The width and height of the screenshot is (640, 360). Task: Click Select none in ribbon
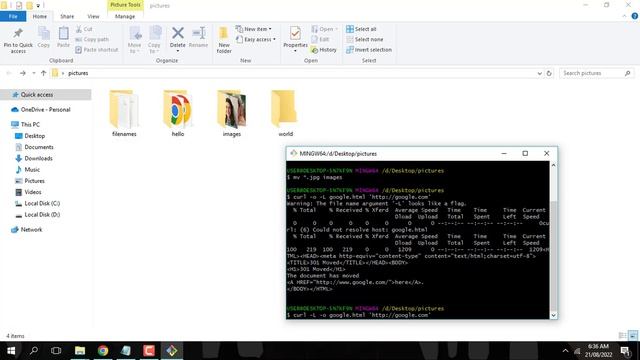(364, 39)
